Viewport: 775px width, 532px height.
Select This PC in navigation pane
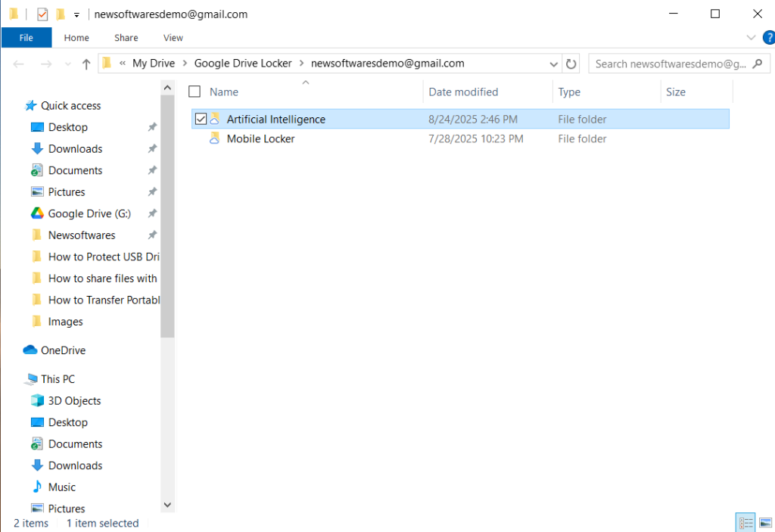point(58,379)
